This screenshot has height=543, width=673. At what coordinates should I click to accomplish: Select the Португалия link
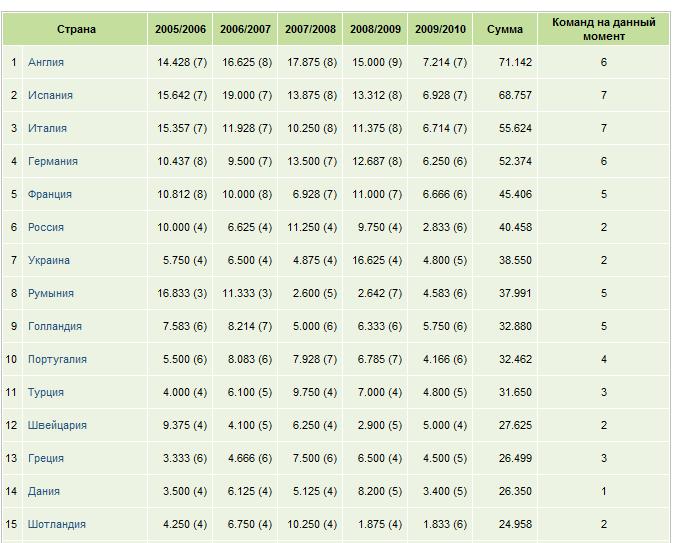click(x=57, y=359)
